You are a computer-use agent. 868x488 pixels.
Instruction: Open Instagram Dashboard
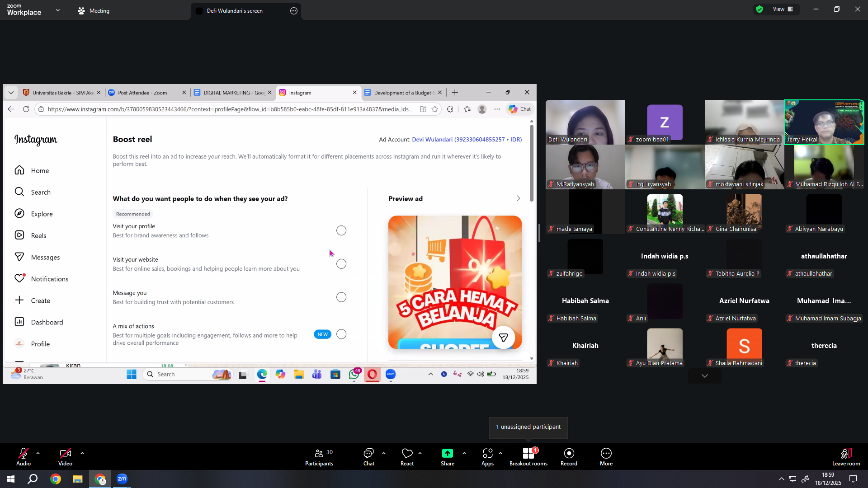click(39, 322)
